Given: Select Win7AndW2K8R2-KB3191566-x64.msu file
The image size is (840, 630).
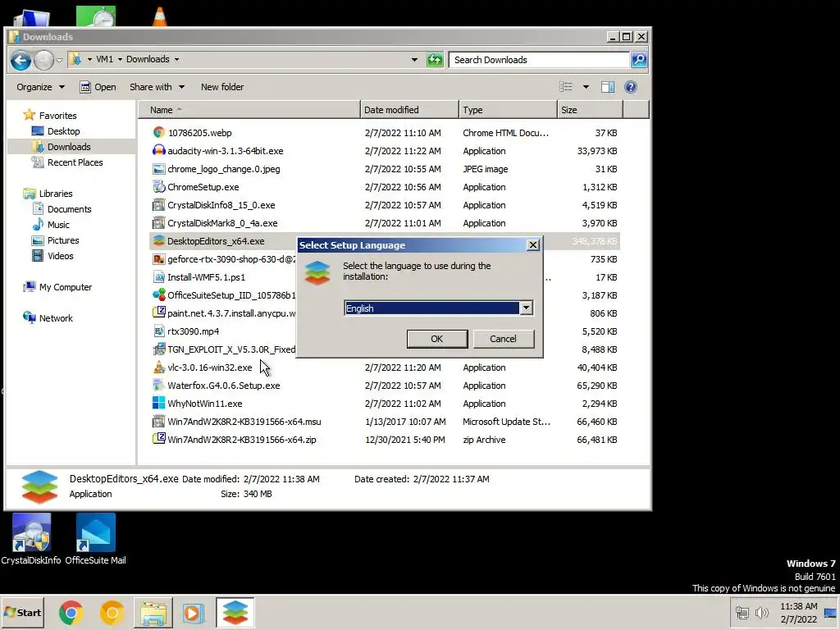Looking at the screenshot, I should [x=244, y=422].
